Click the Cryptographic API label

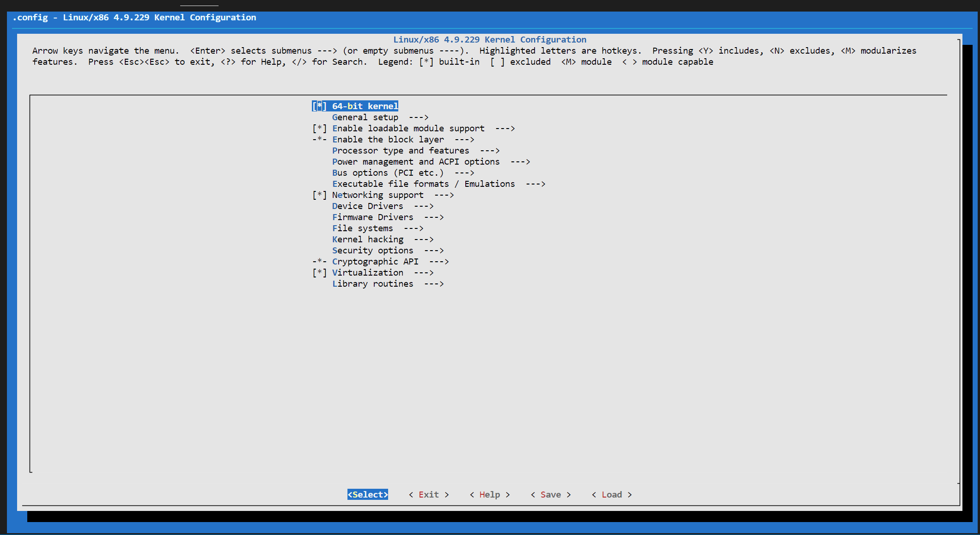click(375, 262)
